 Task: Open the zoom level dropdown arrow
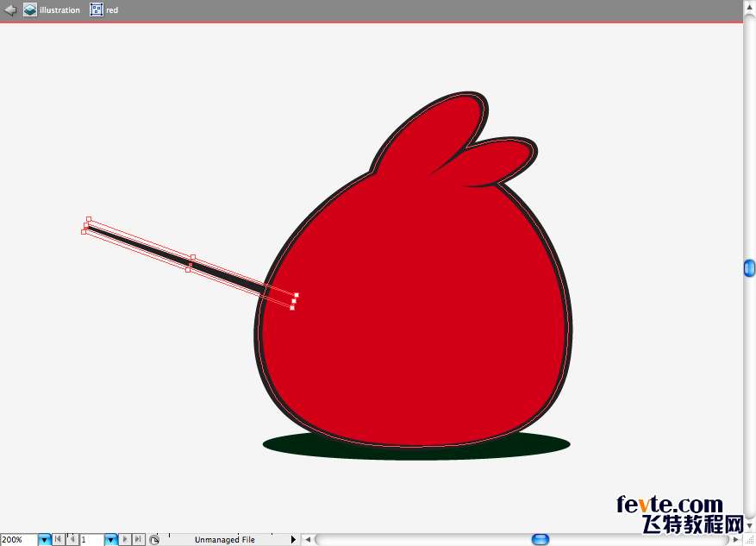[x=44, y=540]
